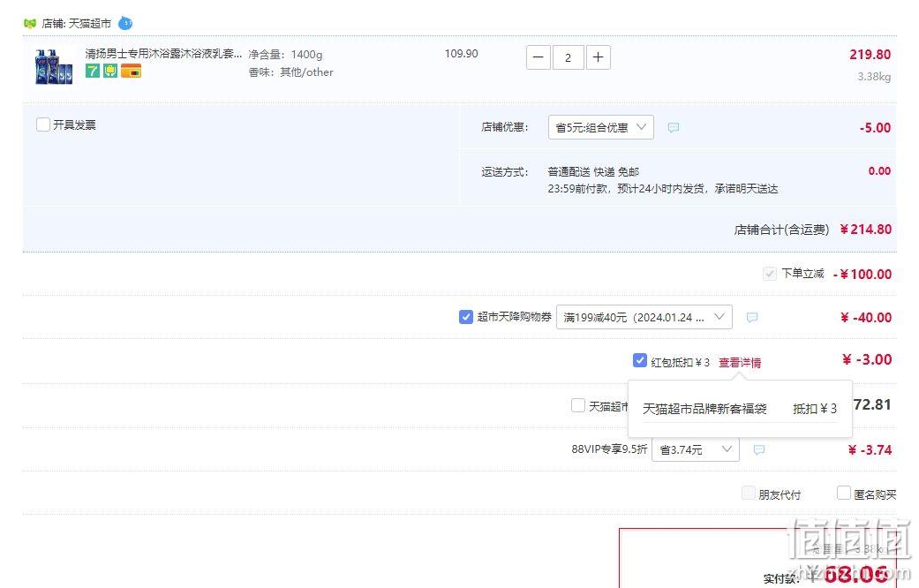Viewport: 919px width, 588px height.
Task: Click the Tmall cat icon beside 店铺
Action: [x=30, y=24]
